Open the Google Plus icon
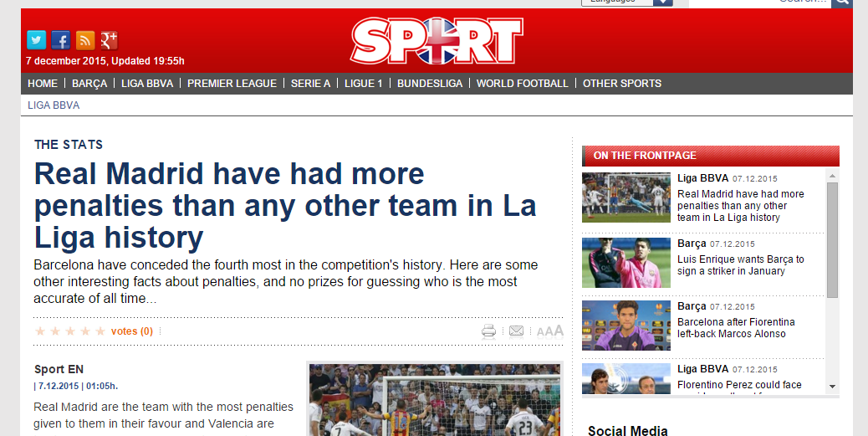 point(109,40)
